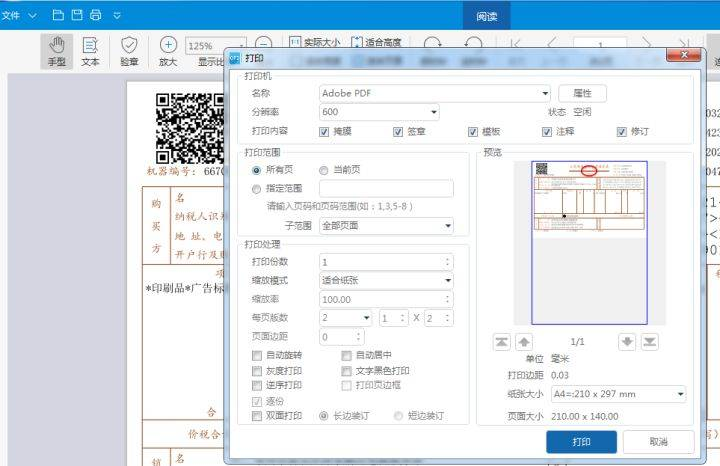Click the next page arrow in toolbar

pos(647,43)
